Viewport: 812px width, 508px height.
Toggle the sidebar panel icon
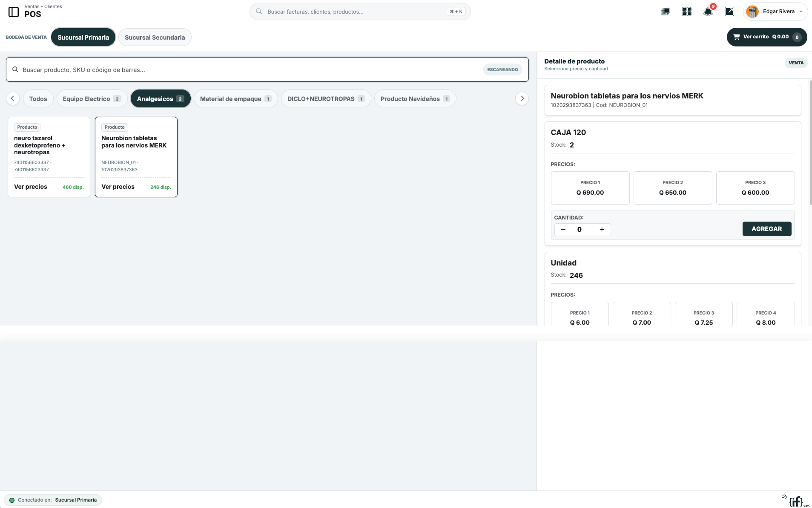[14, 12]
